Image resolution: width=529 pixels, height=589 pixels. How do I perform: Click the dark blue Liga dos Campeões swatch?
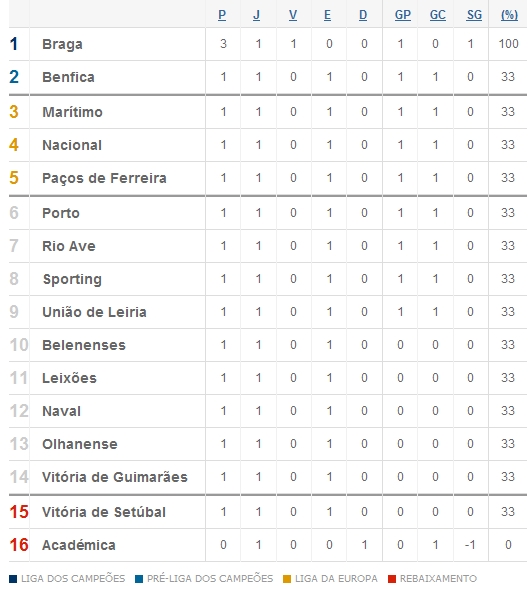13,579
